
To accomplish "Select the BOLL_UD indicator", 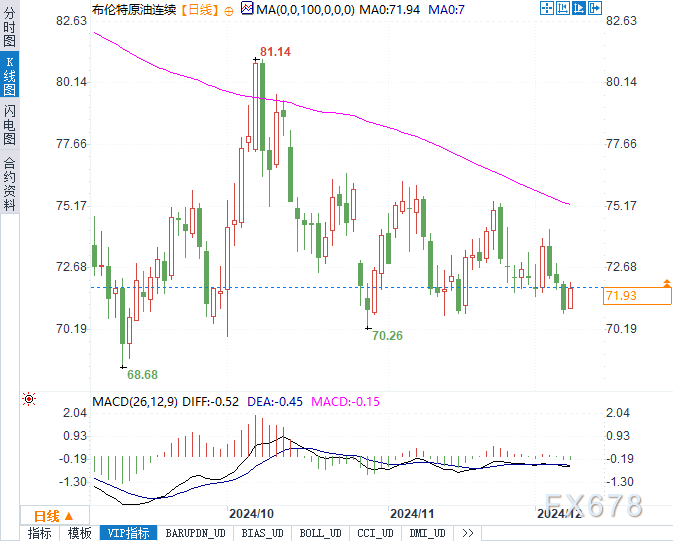I will (x=320, y=533).
